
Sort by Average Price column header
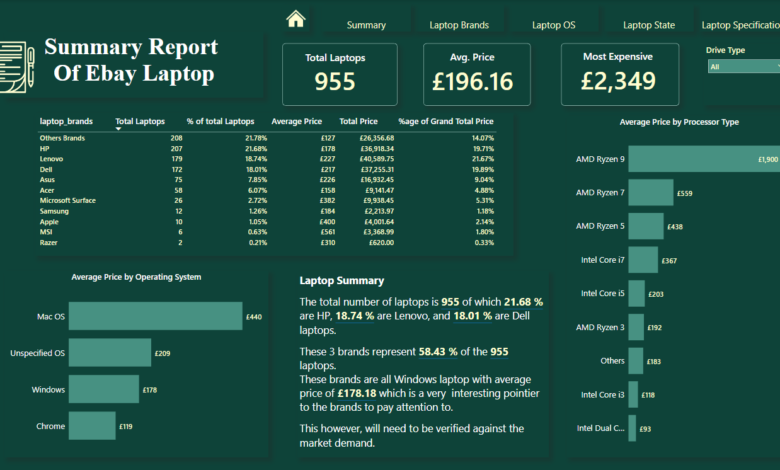coord(296,121)
